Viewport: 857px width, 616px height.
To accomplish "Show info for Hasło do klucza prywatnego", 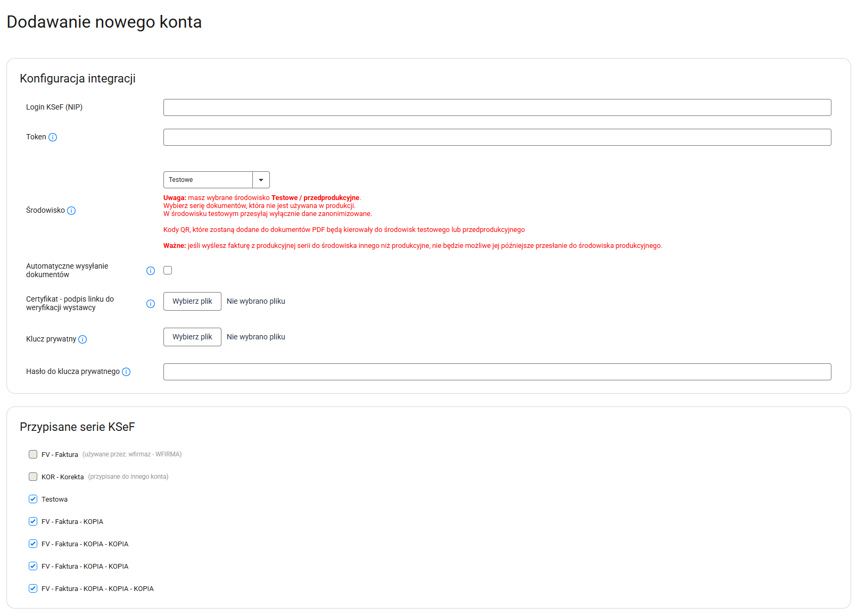I will pyautogui.click(x=126, y=372).
